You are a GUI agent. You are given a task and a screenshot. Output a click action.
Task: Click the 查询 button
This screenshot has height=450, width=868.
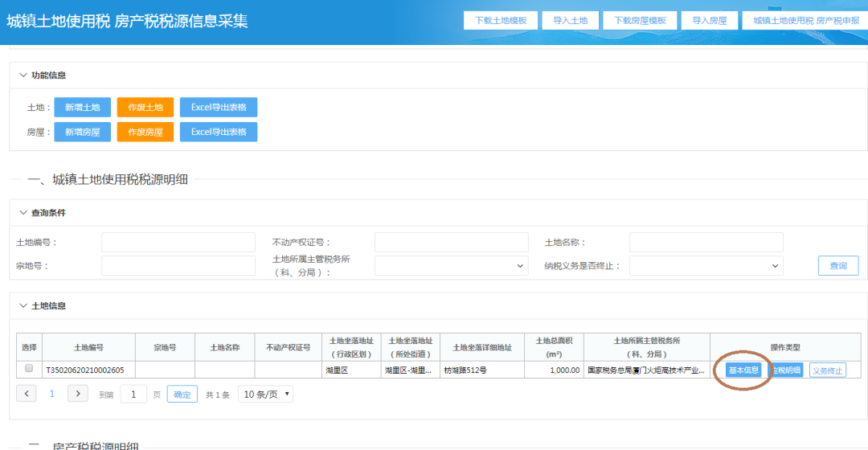[x=838, y=266]
